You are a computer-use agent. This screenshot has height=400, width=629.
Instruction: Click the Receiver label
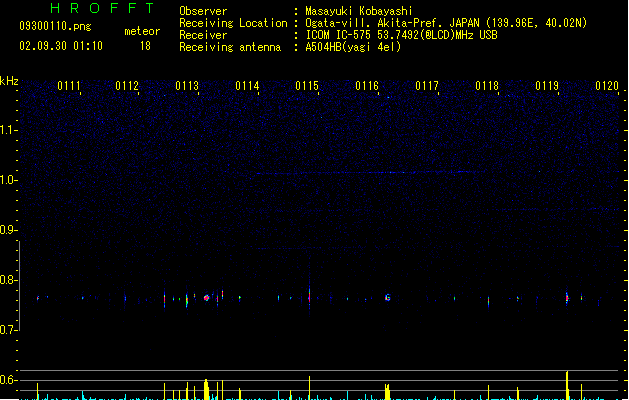click(203, 35)
